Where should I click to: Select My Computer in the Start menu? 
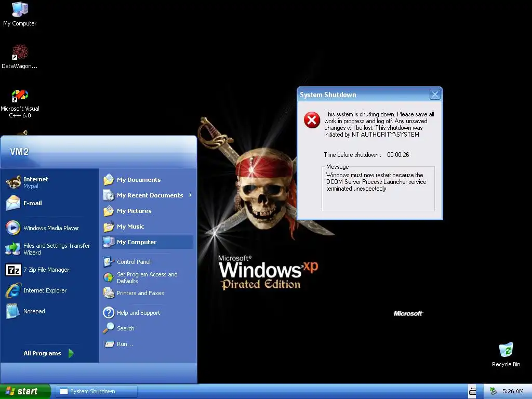tap(148, 242)
